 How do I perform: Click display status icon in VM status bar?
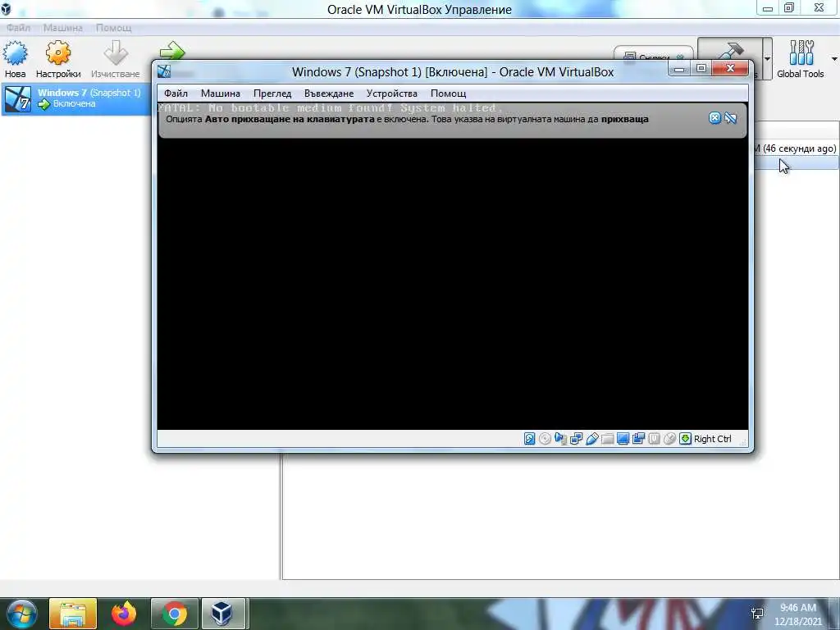(623, 439)
